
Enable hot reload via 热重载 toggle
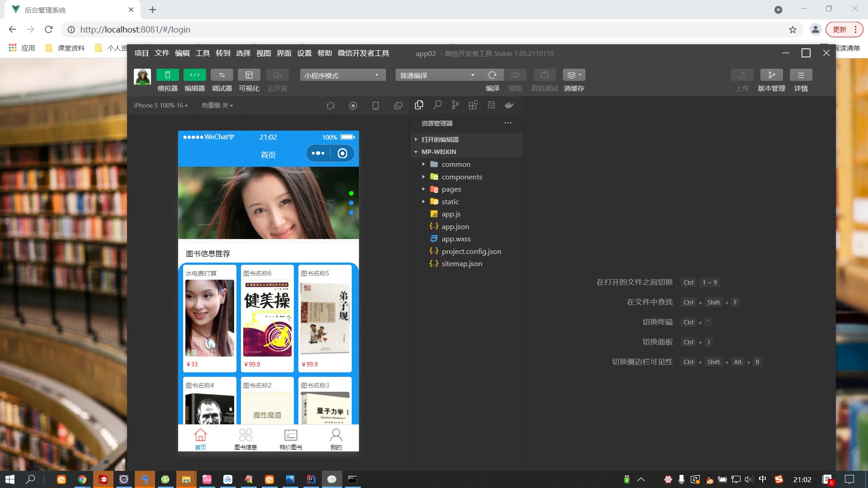(217, 105)
